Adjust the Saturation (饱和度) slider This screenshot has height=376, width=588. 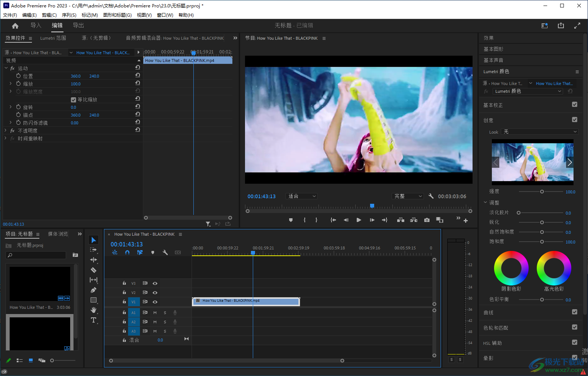(541, 242)
